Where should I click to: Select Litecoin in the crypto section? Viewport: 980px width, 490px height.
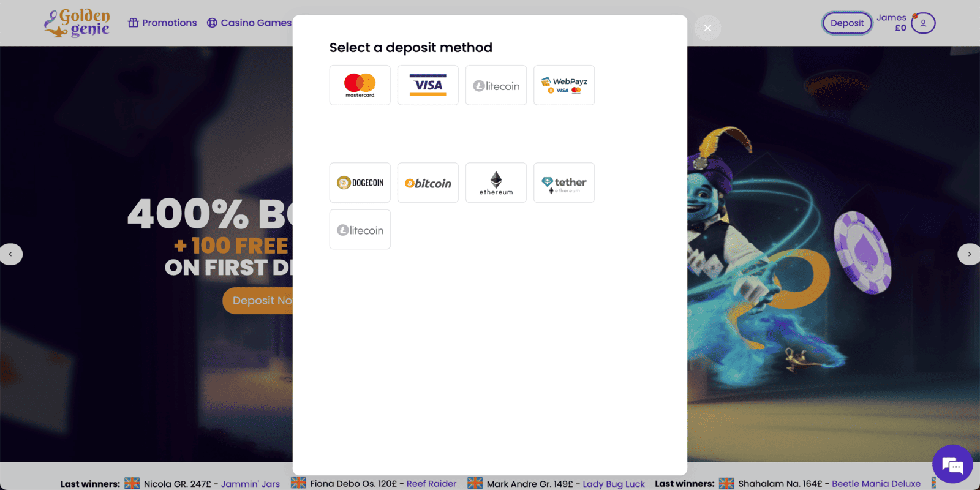pyautogui.click(x=360, y=230)
